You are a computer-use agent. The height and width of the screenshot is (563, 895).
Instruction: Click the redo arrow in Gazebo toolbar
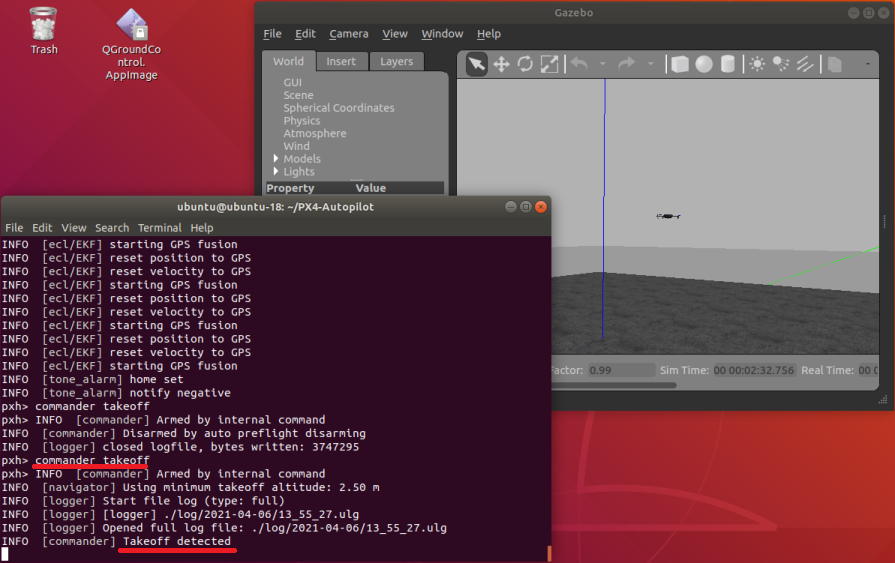(627, 64)
